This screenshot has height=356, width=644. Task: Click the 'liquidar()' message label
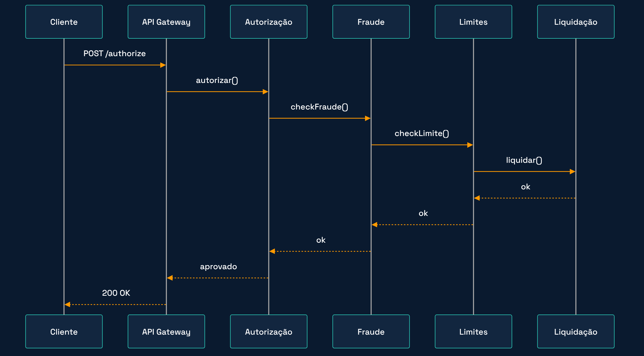pyautogui.click(x=524, y=160)
